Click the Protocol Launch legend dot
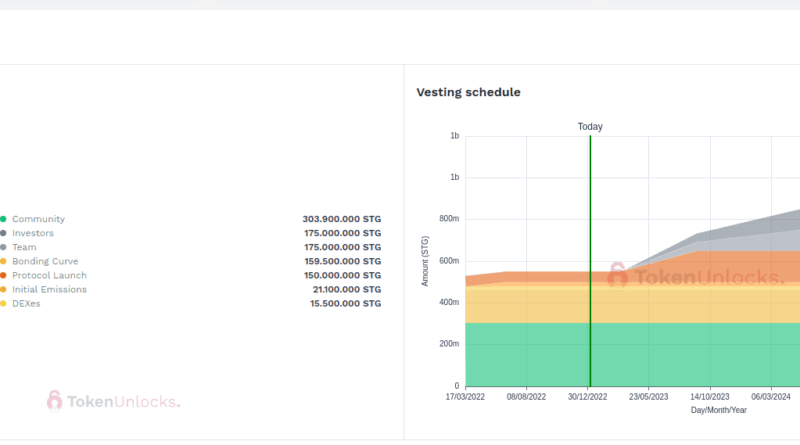 coord(3,275)
